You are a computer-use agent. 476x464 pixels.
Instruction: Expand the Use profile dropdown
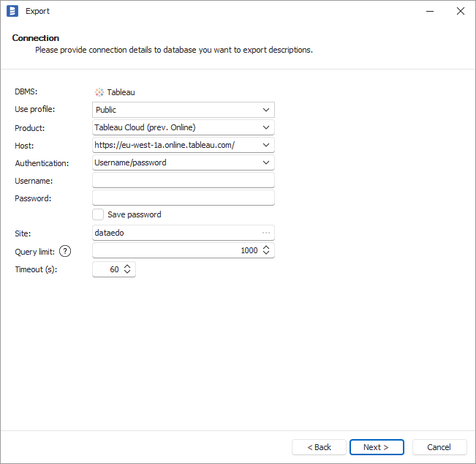coord(266,110)
